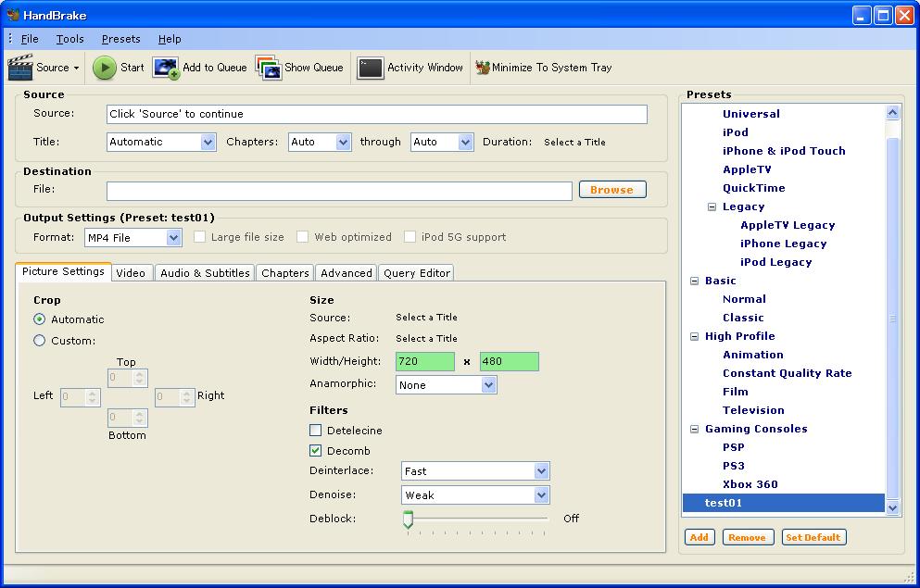Open the Deinterlace dropdown showing Fast

coord(475,470)
